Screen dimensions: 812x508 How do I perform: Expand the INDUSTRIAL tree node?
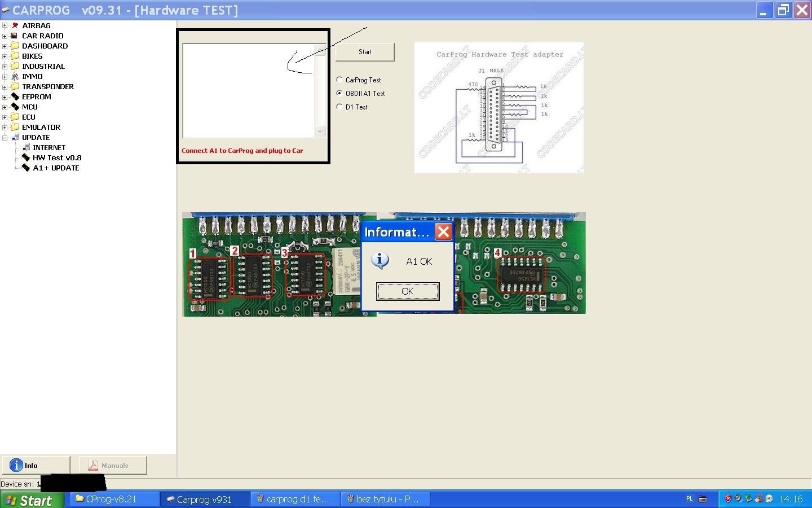5,66
